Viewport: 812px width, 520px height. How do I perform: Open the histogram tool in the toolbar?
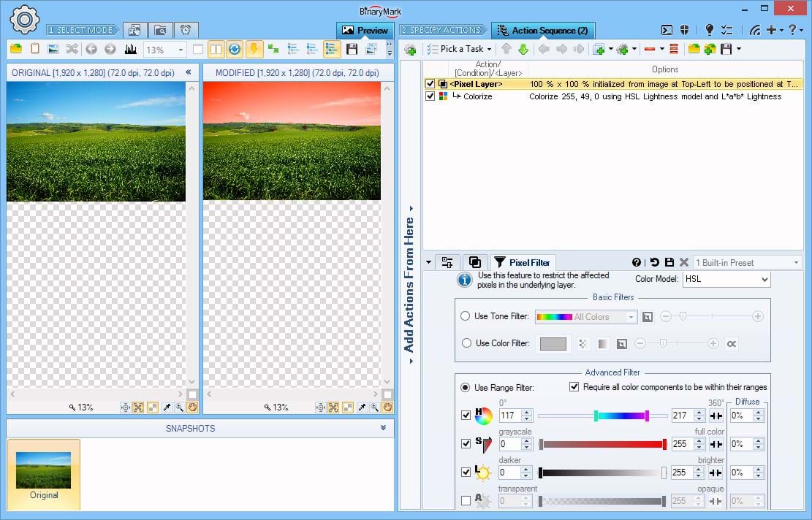coord(132,50)
